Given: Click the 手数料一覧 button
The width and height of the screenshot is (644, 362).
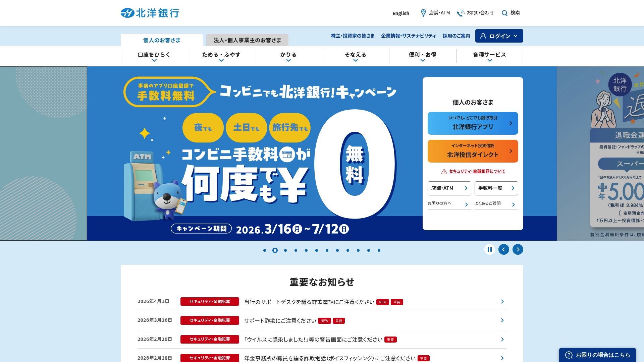Looking at the screenshot, I should (496, 188).
